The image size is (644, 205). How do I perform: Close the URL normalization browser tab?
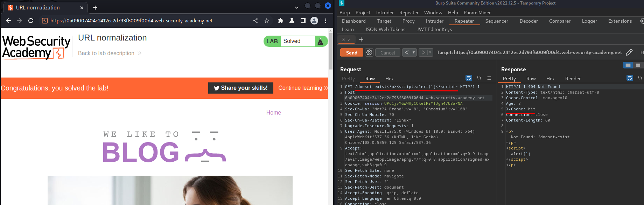pos(82,7)
